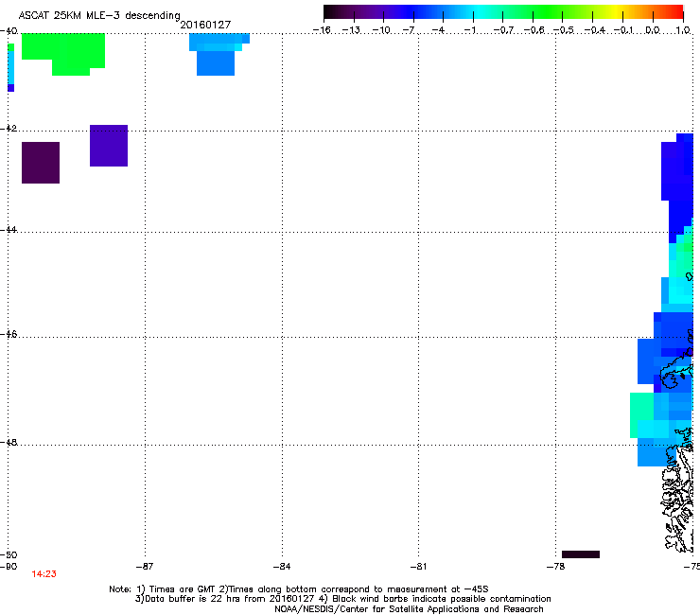700x615 pixels.
Task: Click the cyan-green data patch near -47.5 latitude
Action: [x=641, y=415]
